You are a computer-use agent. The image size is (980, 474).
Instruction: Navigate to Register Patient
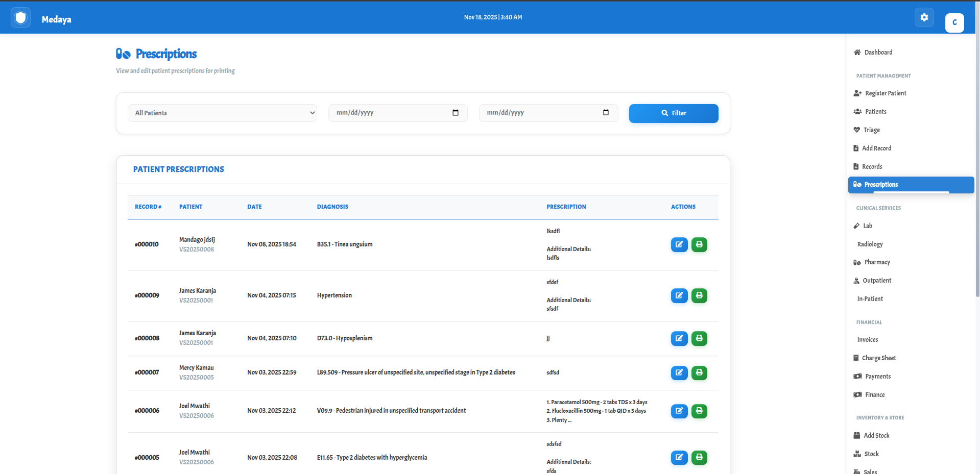(x=885, y=93)
